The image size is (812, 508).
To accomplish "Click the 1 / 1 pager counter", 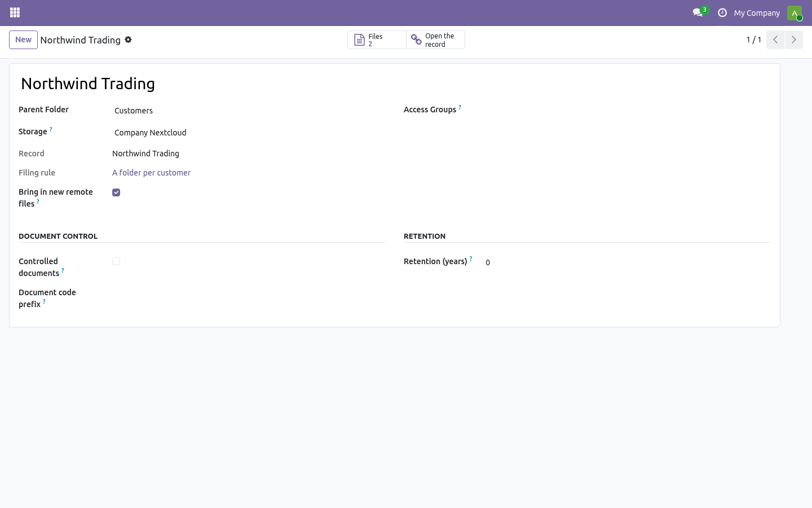I will click(754, 40).
